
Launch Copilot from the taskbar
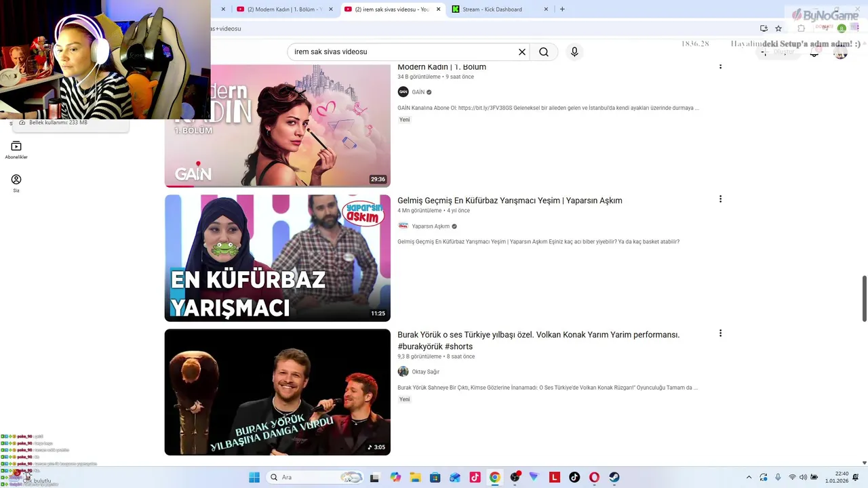(x=395, y=477)
